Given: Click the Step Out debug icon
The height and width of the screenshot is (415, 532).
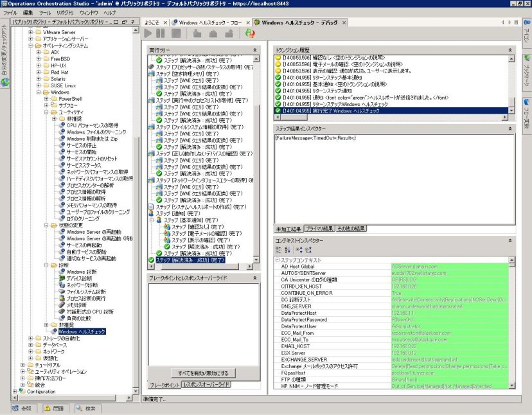Looking at the screenshot, I should [229, 33].
